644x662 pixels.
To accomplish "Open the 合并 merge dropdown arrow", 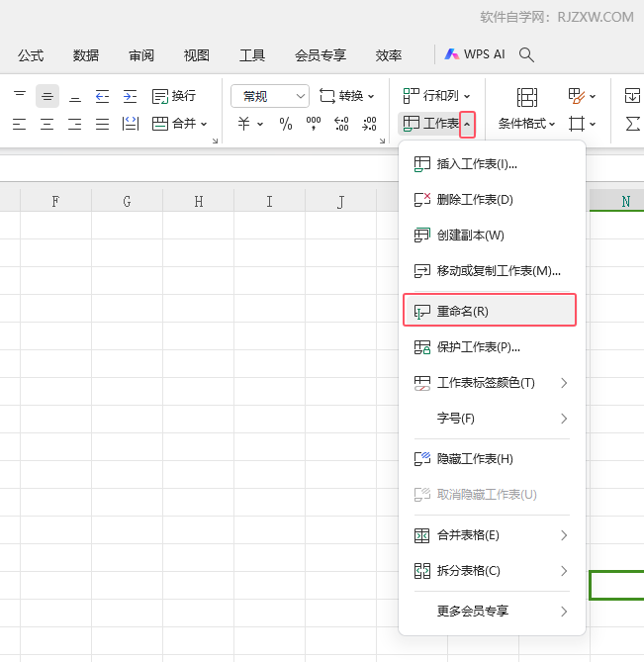I will [x=204, y=124].
